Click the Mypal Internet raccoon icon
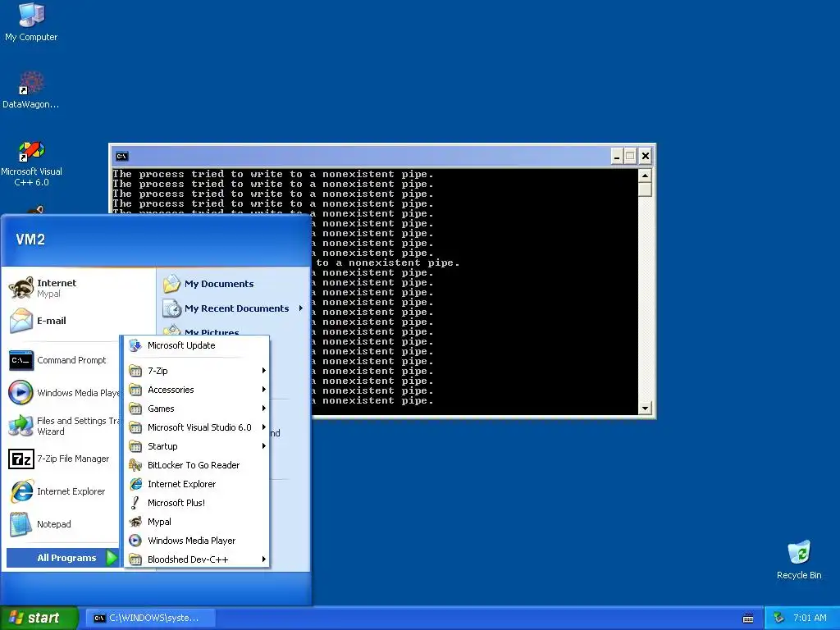Viewport: 840px width, 630px height. pos(21,288)
